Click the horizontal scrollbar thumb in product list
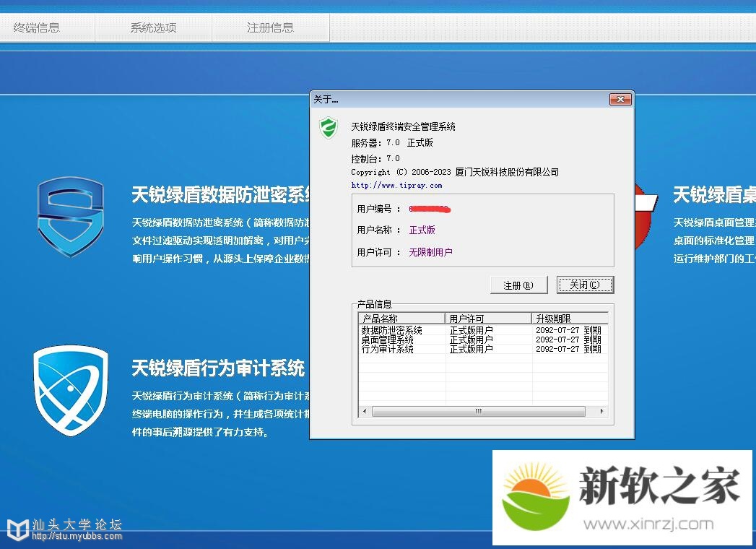Screen dimensions: 756x549 click(479, 412)
